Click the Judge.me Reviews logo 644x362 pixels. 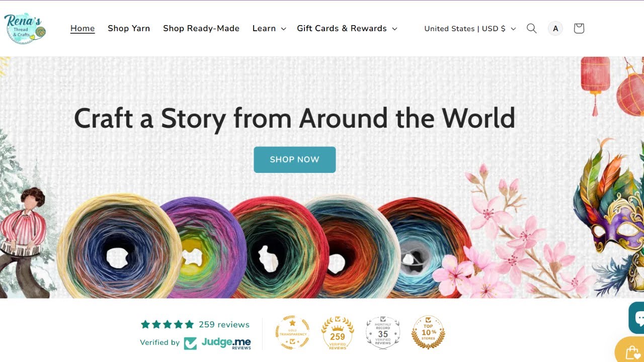pos(217,343)
